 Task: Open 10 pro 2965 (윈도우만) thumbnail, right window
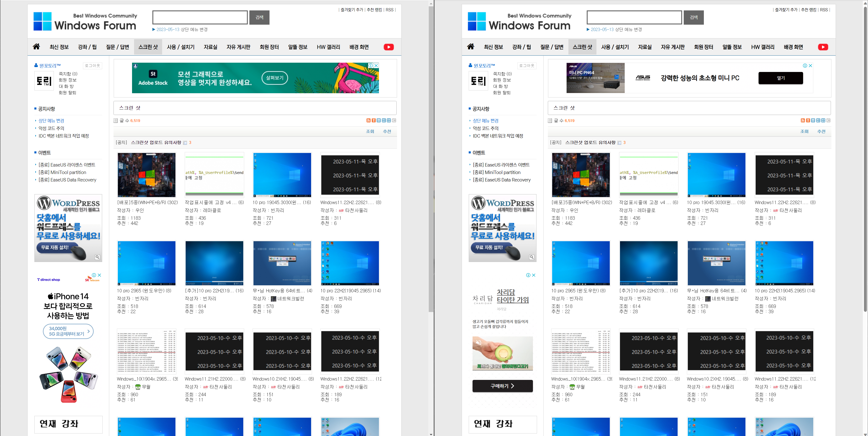pos(581,263)
